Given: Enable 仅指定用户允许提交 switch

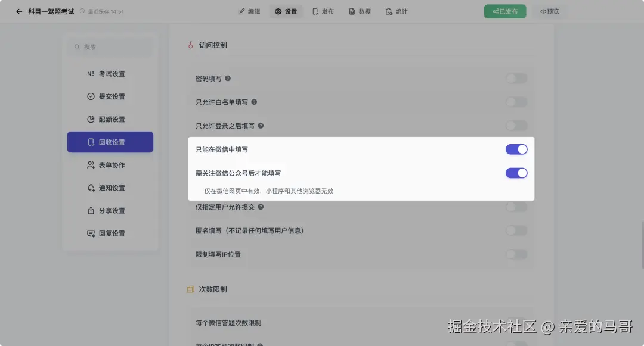Looking at the screenshot, I should tap(516, 207).
